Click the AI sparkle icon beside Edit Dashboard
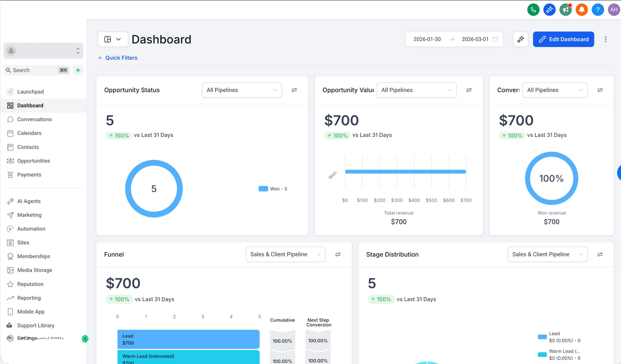The width and height of the screenshot is (621, 364). pyautogui.click(x=520, y=39)
